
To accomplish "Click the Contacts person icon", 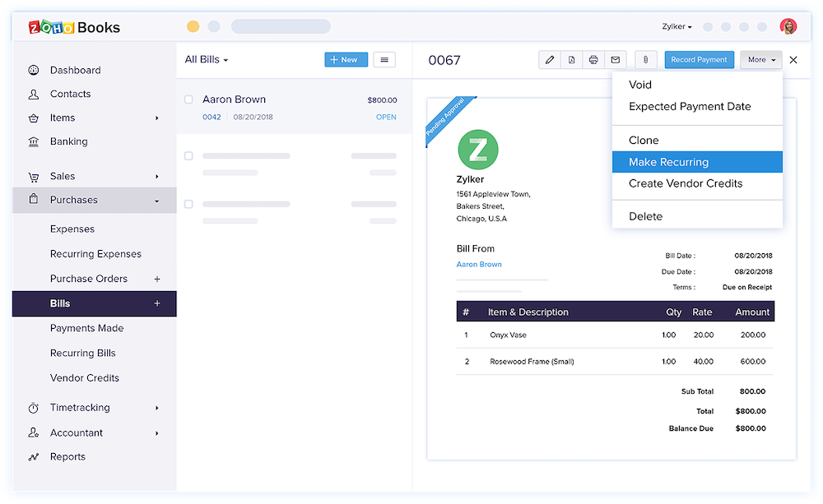I will click(x=34, y=94).
